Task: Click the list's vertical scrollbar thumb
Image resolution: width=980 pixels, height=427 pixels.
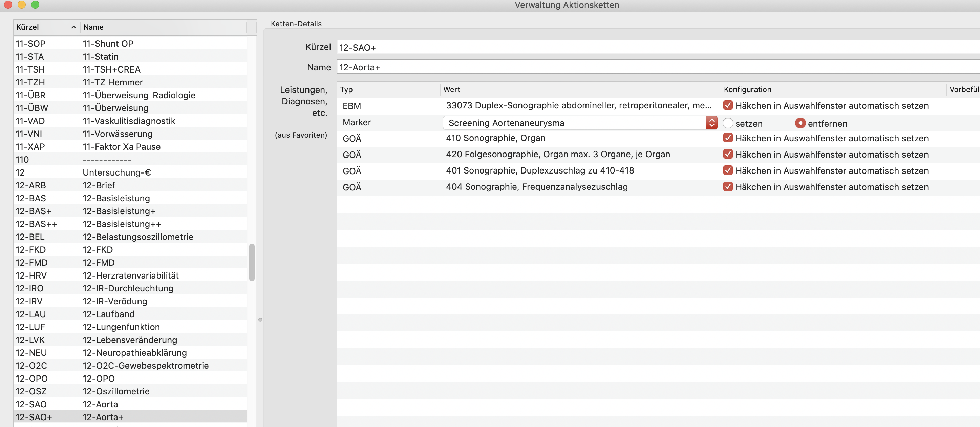Action: click(252, 263)
